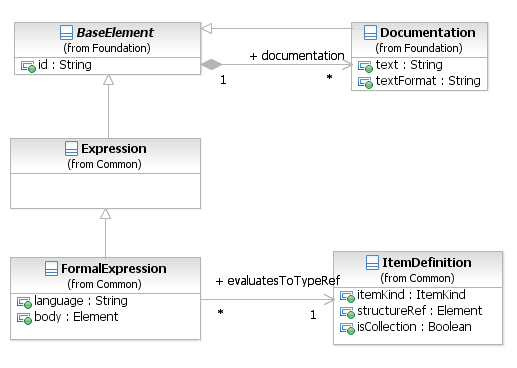This screenshot has height=368, width=517.
Task: Select the composition diamond on BaseElement
Action: pos(211,64)
